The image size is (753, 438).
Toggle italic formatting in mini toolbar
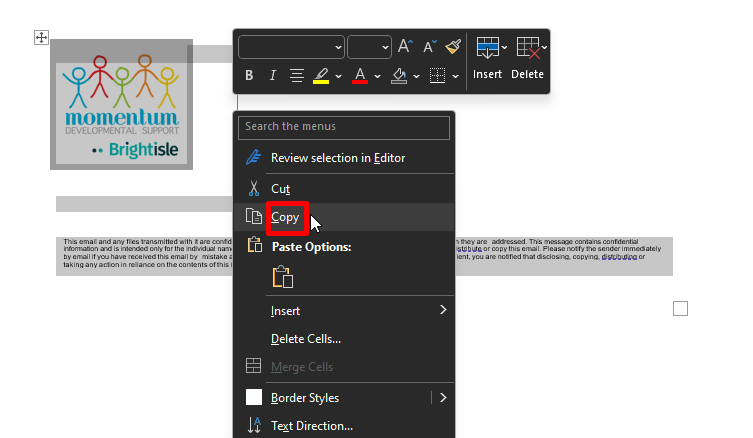(x=272, y=75)
